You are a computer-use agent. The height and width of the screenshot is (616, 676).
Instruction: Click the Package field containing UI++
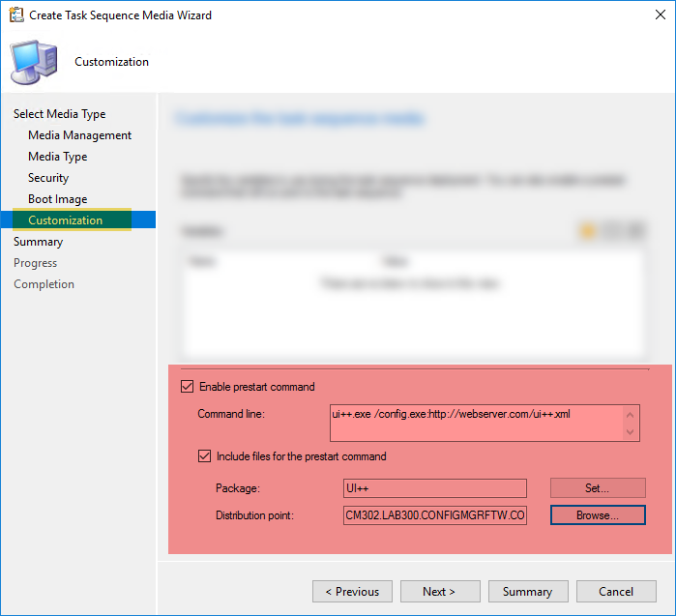pyautogui.click(x=435, y=488)
